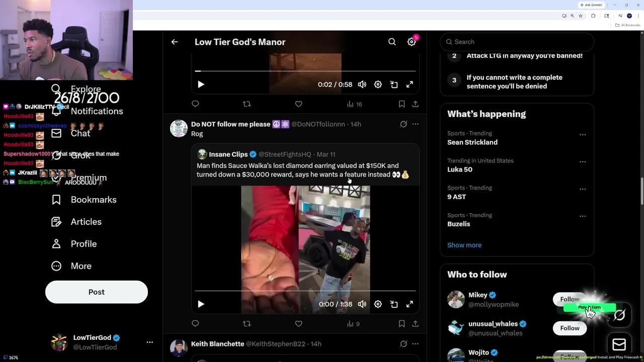Repost the top video post

point(247,104)
